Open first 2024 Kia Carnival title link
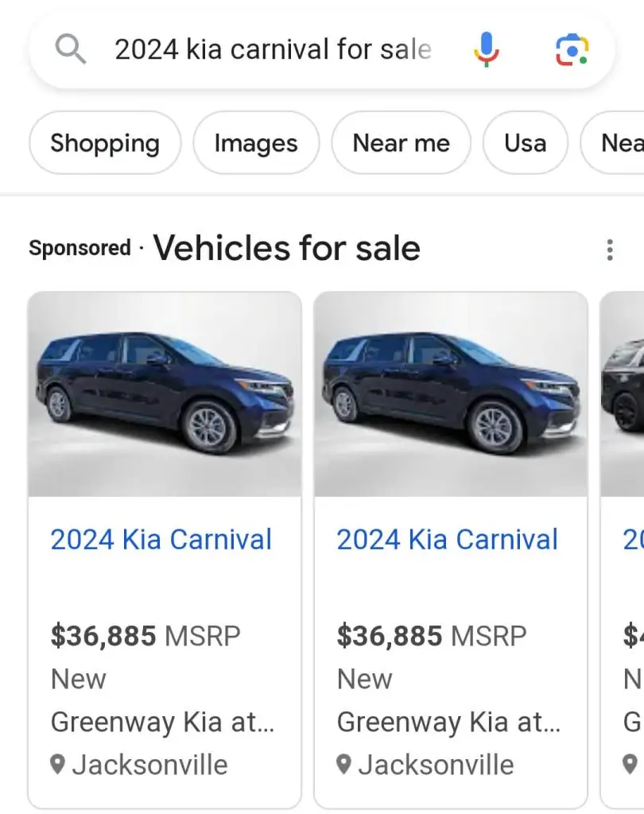The height and width of the screenshot is (814, 644). [x=161, y=540]
